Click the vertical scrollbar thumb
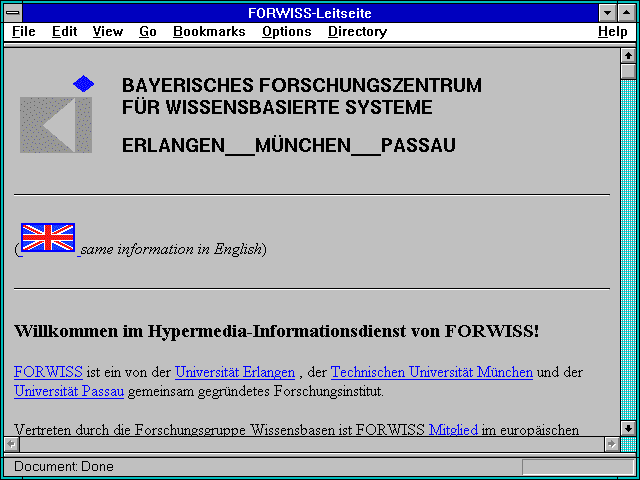Screen dimensions: 640x480 pos(628,71)
